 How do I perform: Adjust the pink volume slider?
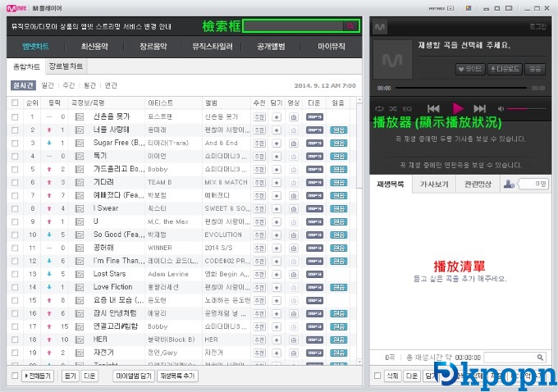(x=526, y=108)
